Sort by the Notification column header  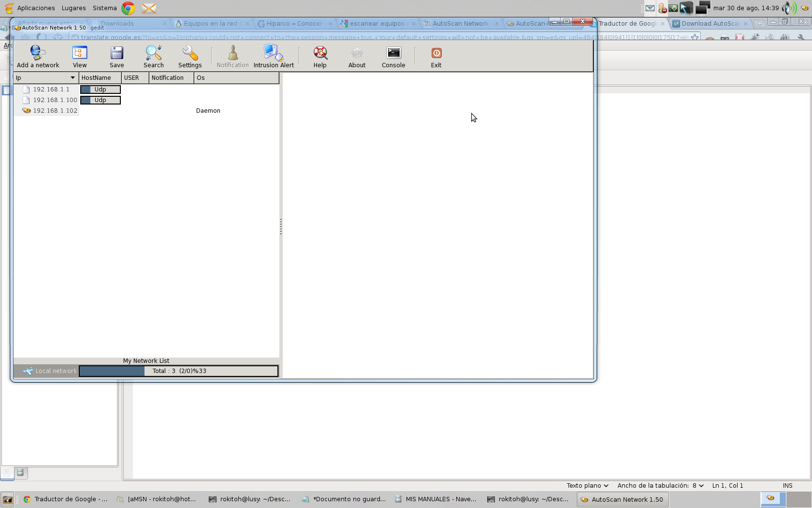tap(171, 78)
